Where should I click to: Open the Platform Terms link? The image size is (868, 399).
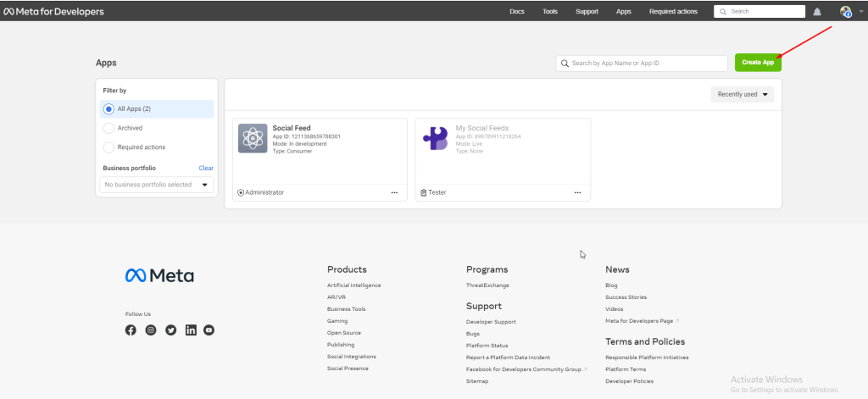click(x=626, y=369)
